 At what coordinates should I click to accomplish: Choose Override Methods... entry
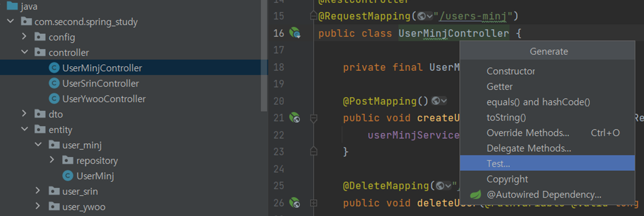[x=547, y=133]
